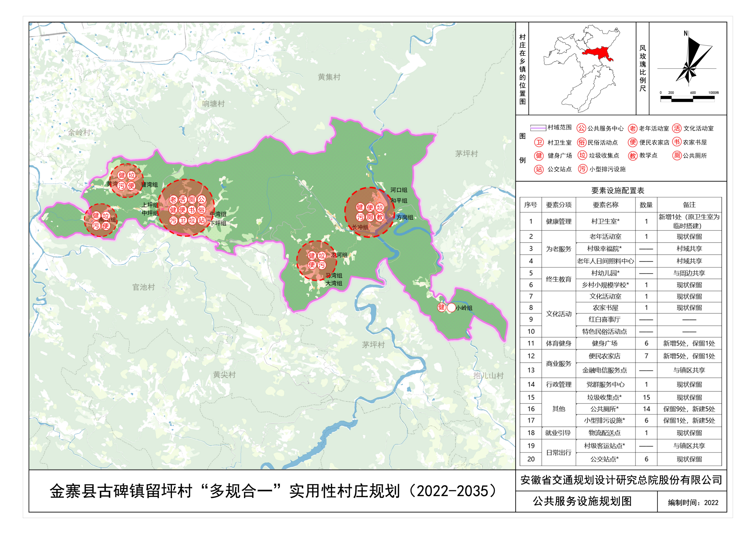Click the 书 icon in the map's central cluster
The image size is (756, 534).
(192, 210)
